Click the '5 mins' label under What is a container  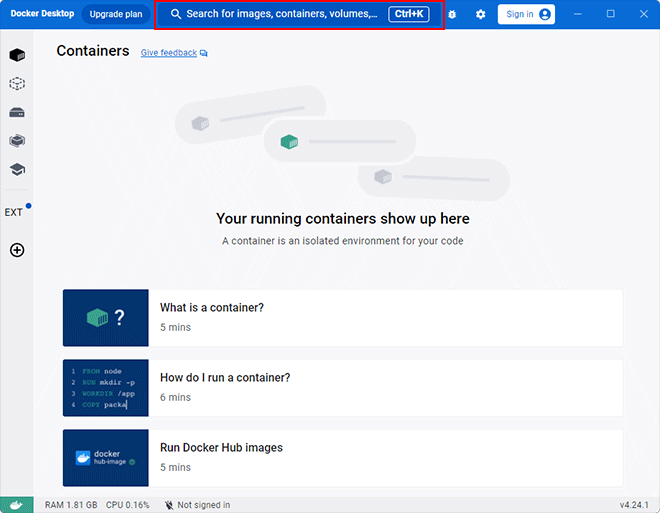click(175, 327)
